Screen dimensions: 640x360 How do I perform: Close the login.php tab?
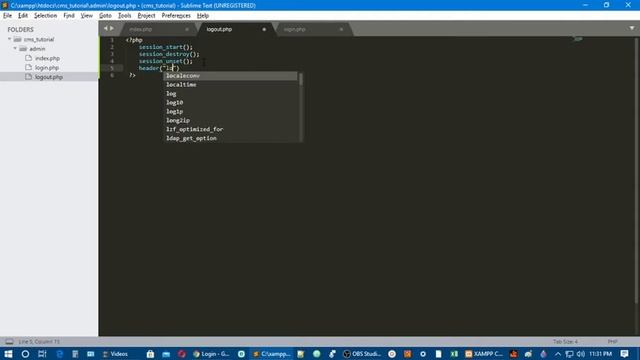click(x=341, y=29)
